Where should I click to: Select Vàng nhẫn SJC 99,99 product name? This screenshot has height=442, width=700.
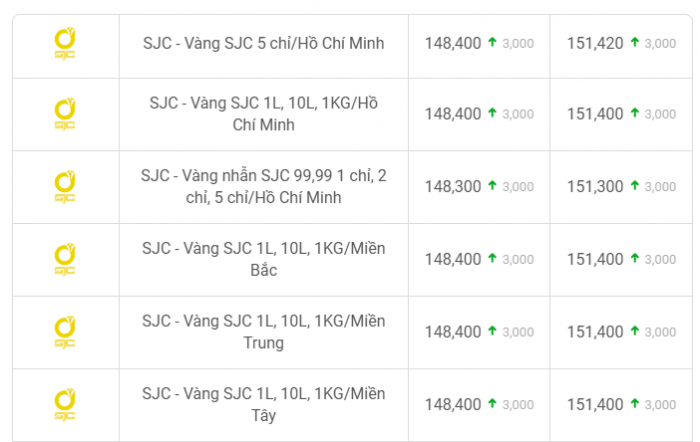[x=263, y=187]
